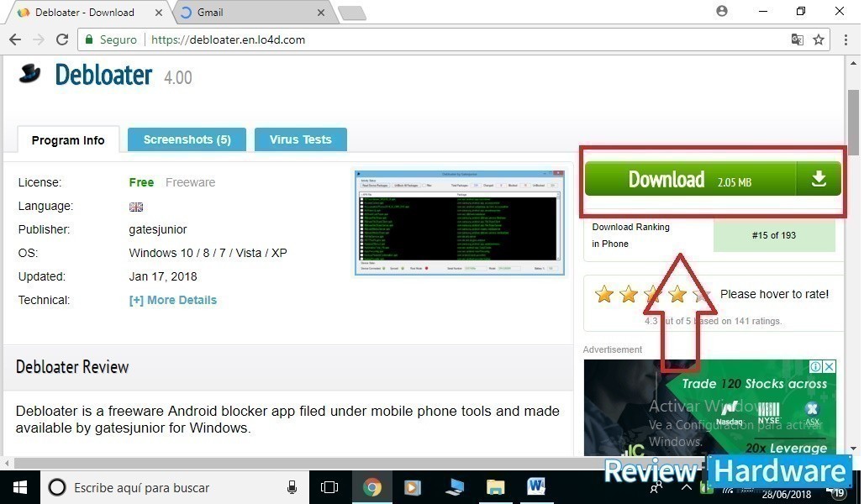The width and height of the screenshot is (864, 504).
Task: Open the Debloater screenshot thumbnail
Action: [x=460, y=223]
